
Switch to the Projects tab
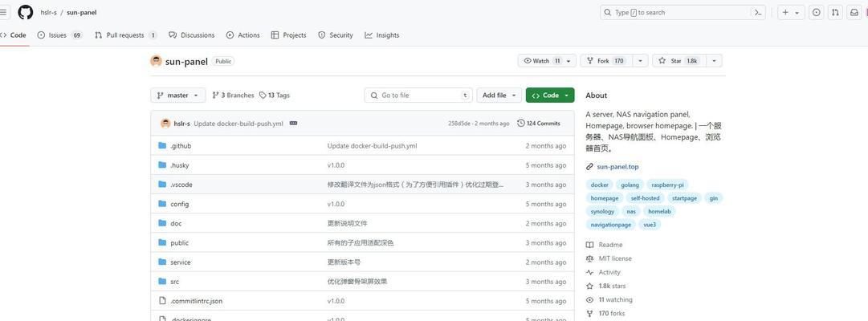[288, 35]
